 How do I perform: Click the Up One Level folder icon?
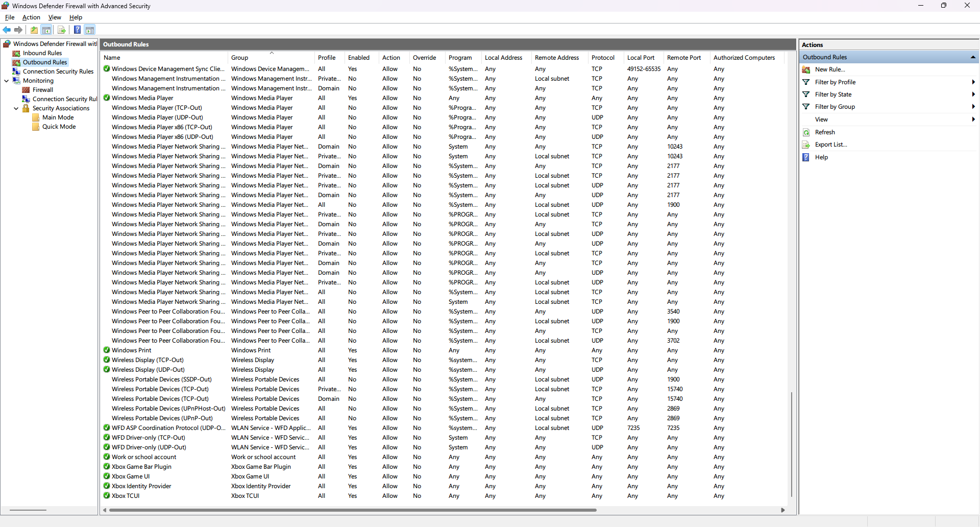tap(34, 30)
